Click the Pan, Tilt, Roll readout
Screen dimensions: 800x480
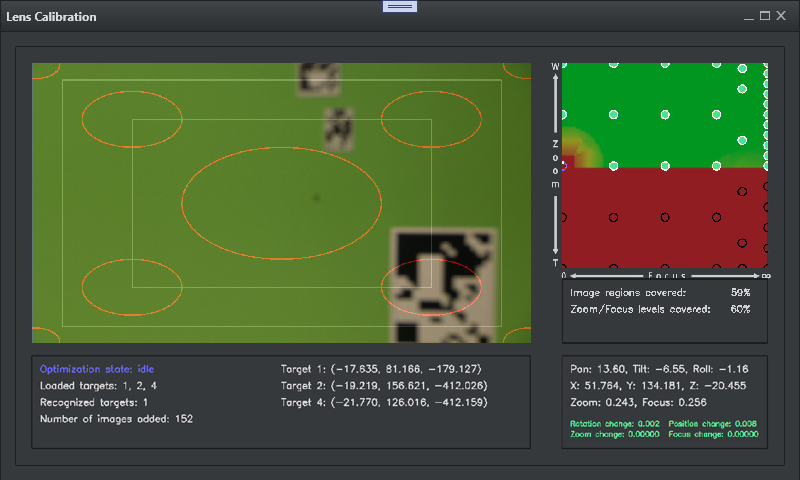[665, 369]
